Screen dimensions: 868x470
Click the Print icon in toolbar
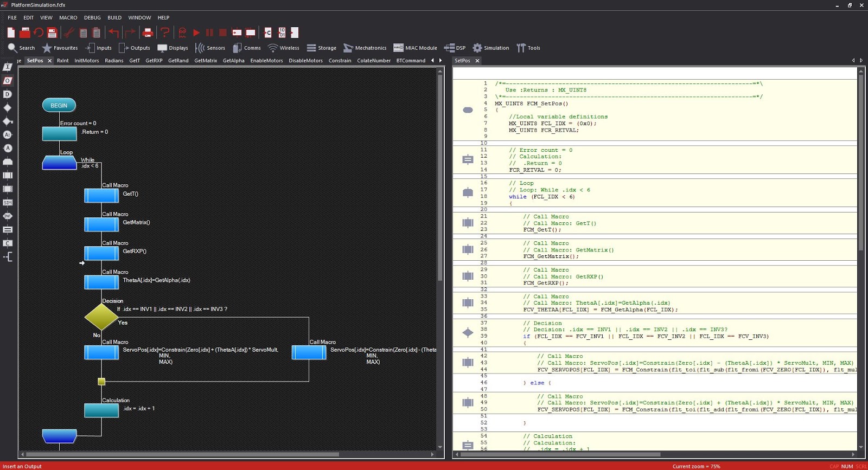pyautogui.click(x=148, y=33)
